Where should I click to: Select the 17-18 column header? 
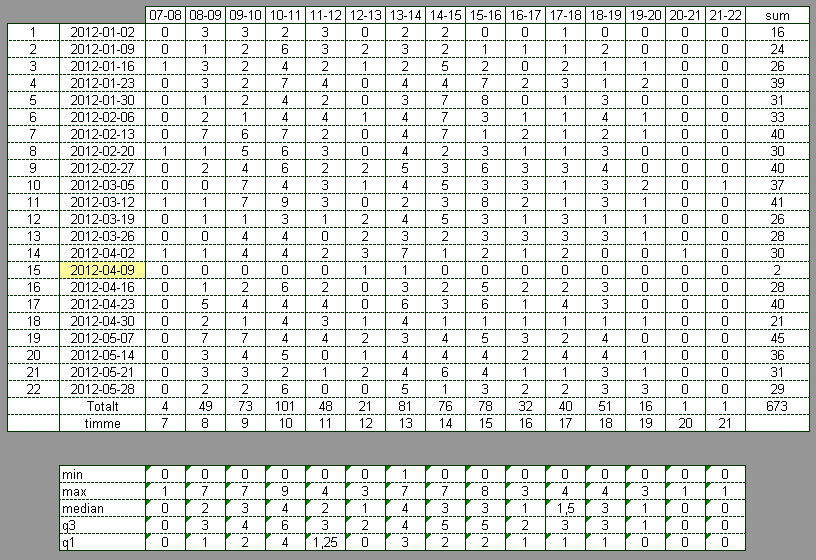point(566,15)
